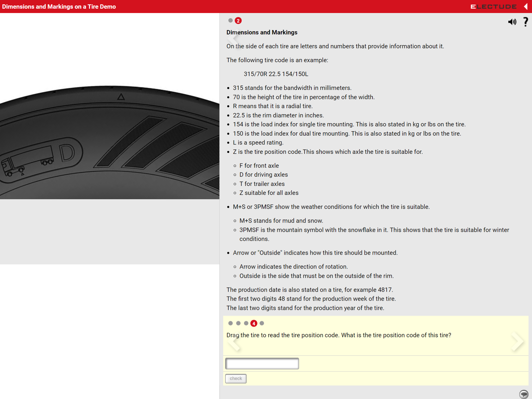
Task: Click title 'Dimensions and Markings on a Tire Demo'
Action: click(59, 7)
